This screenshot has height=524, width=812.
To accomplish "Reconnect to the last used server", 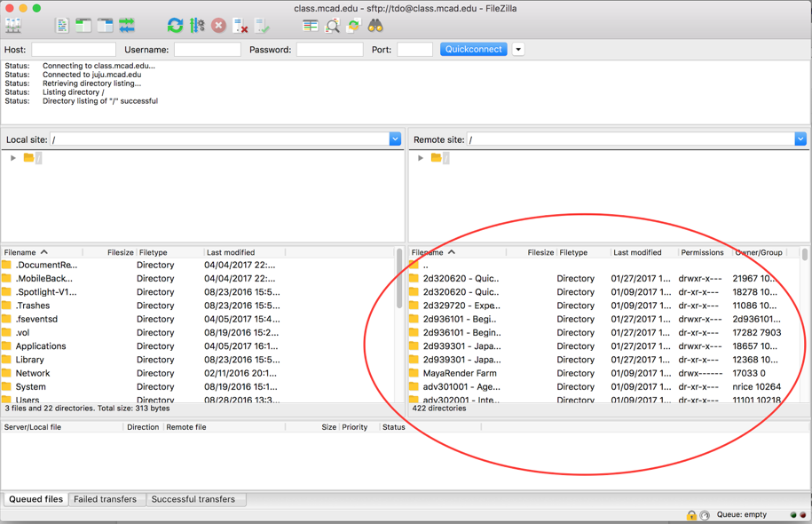I will [262, 26].
